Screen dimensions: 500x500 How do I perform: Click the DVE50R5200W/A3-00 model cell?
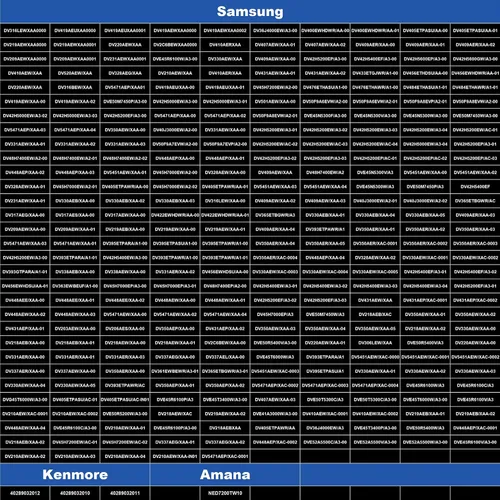125,414
